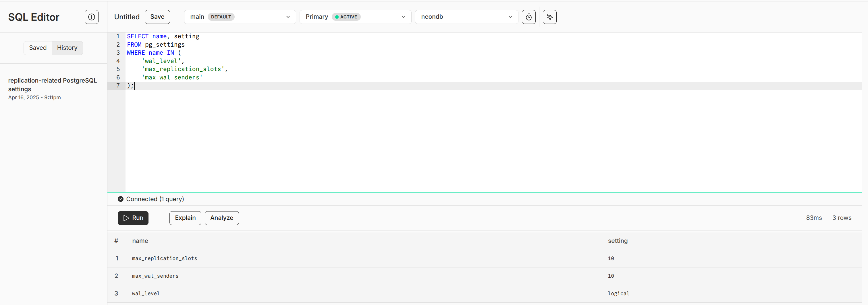
Task: Click the DEFAULT badge next to main branch
Action: [221, 16]
